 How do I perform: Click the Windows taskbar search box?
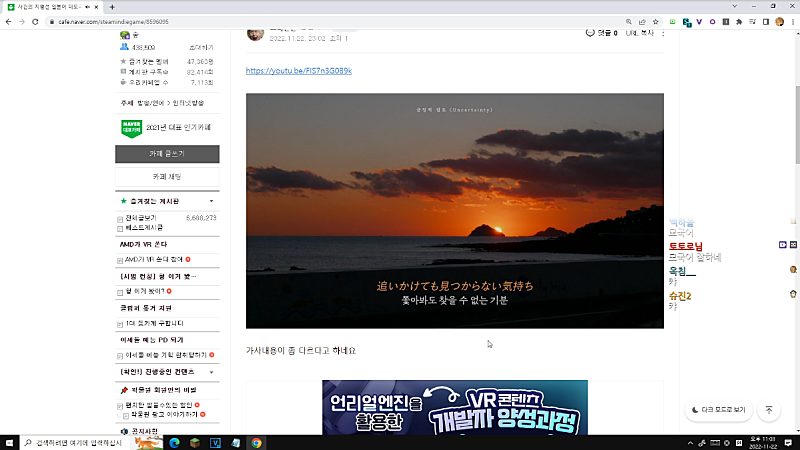click(x=74, y=443)
